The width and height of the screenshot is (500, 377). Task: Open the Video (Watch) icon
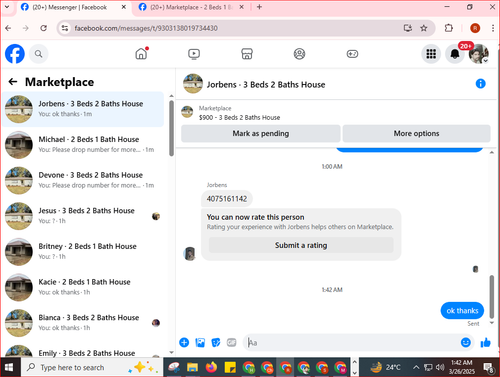[x=194, y=54]
